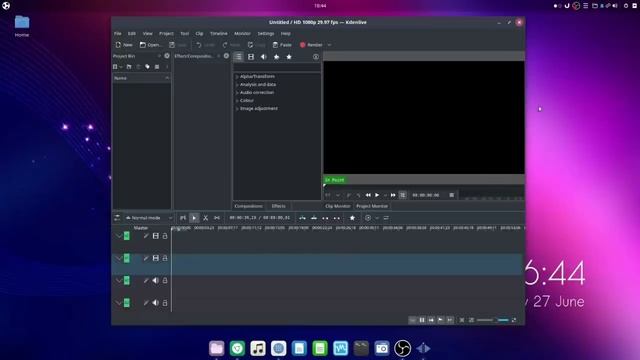
Task: Lock the bottom audio track
Action: (x=165, y=303)
